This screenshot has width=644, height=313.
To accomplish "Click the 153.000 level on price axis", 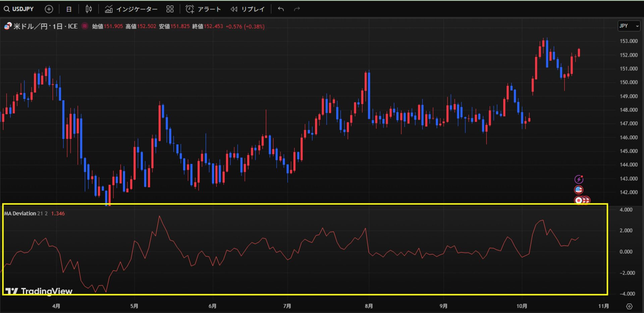I will [x=628, y=41].
